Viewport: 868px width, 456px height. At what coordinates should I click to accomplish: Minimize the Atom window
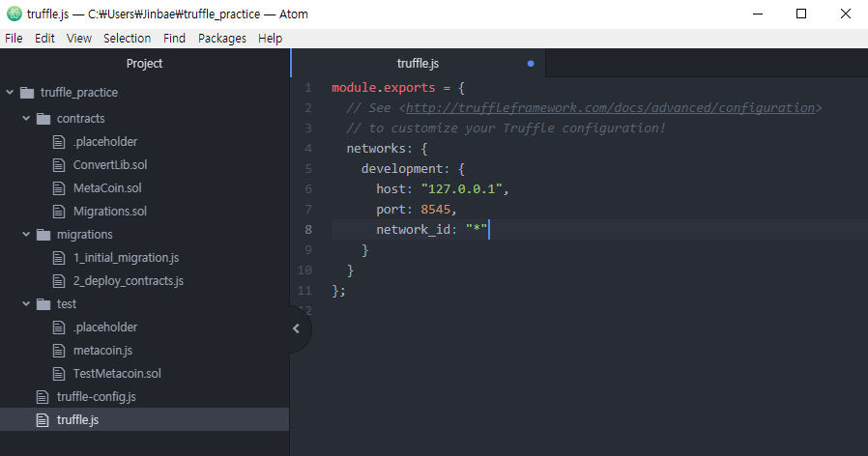pos(758,14)
